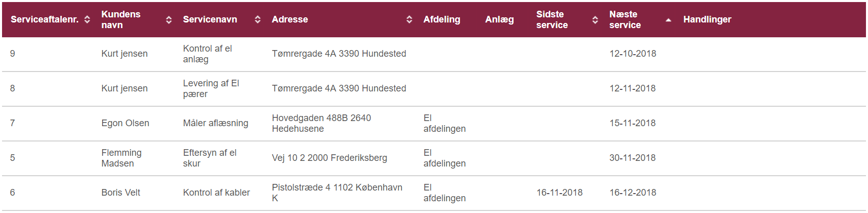Select Flemming Madsen customer entry
Image resolution: width=868 pixels, height=213 pixels.
point(122,158)
